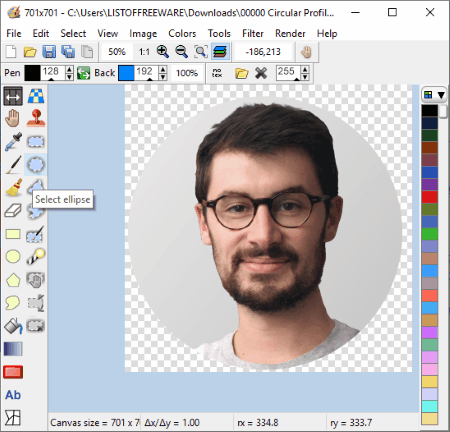Increase the back opacity with up arrow

click(163, 69)
